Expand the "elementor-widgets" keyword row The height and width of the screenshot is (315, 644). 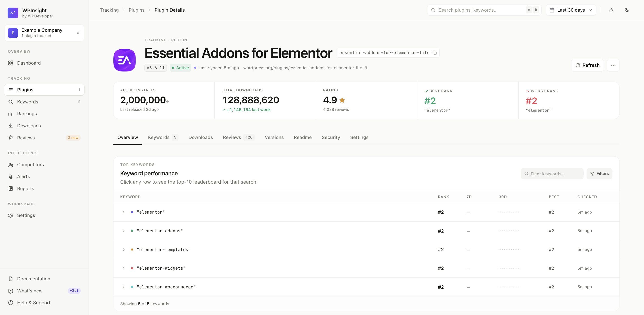(x=123, y=268)
